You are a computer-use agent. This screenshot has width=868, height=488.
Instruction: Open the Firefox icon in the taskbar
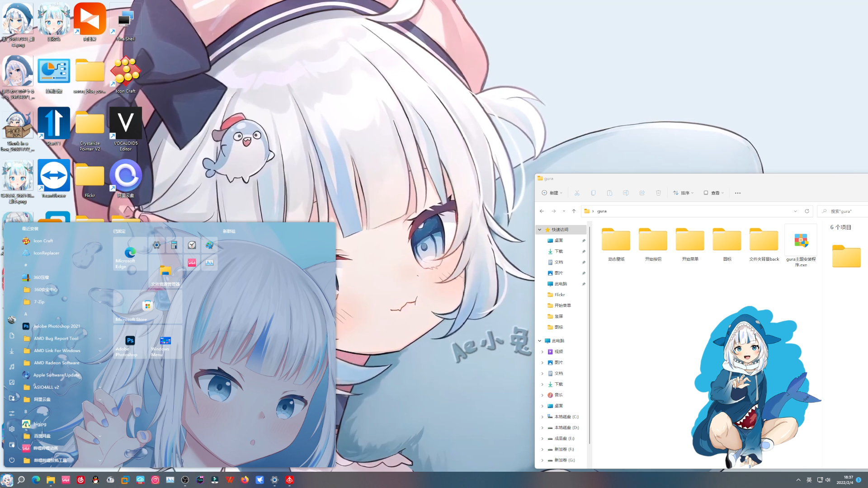[245, 480]
